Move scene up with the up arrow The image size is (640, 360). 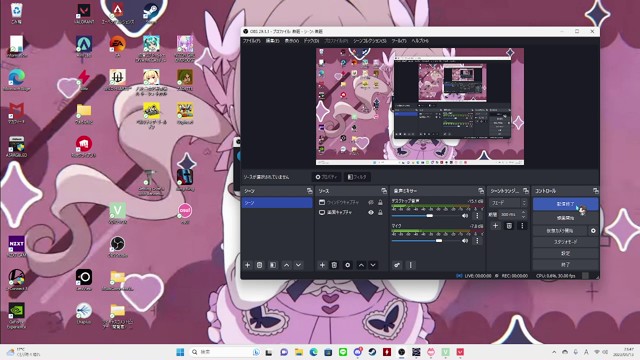coord(287,265)
